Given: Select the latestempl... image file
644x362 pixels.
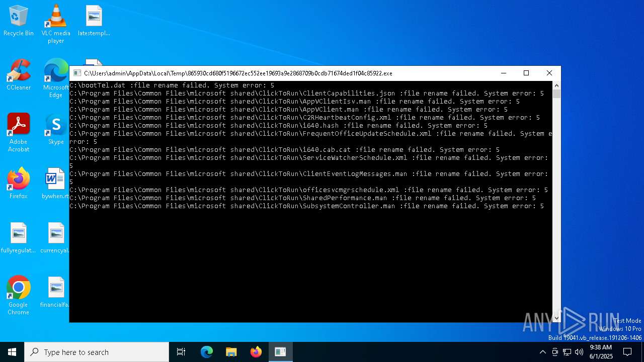Looking at the screenshot, I should tap(94, 21).
